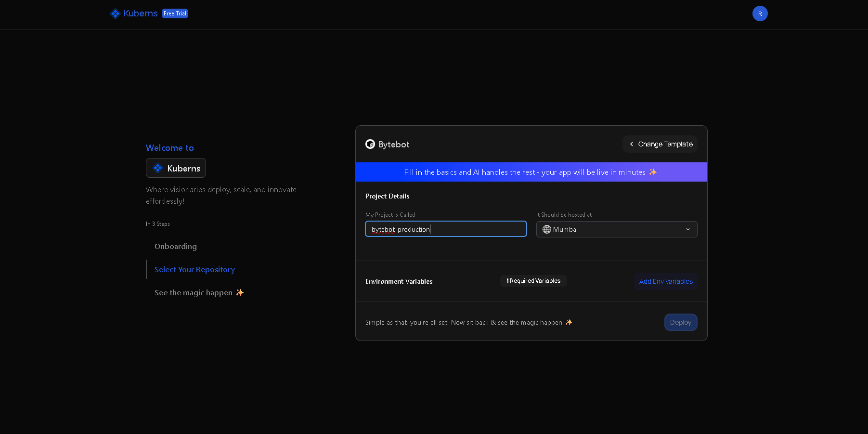
Task: Click the Onboarding step in sidebar
Action: click(x=175, y=246)
